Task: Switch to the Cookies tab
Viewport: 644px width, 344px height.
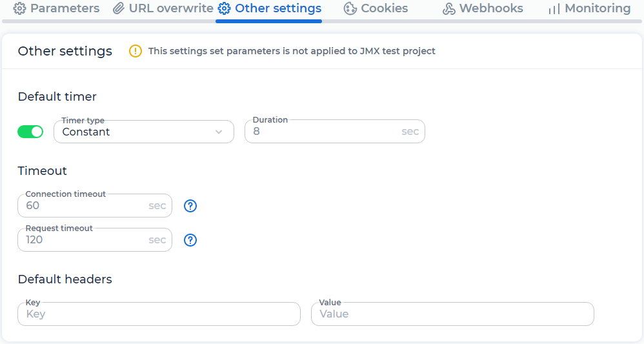Action: tap(376, 8)
